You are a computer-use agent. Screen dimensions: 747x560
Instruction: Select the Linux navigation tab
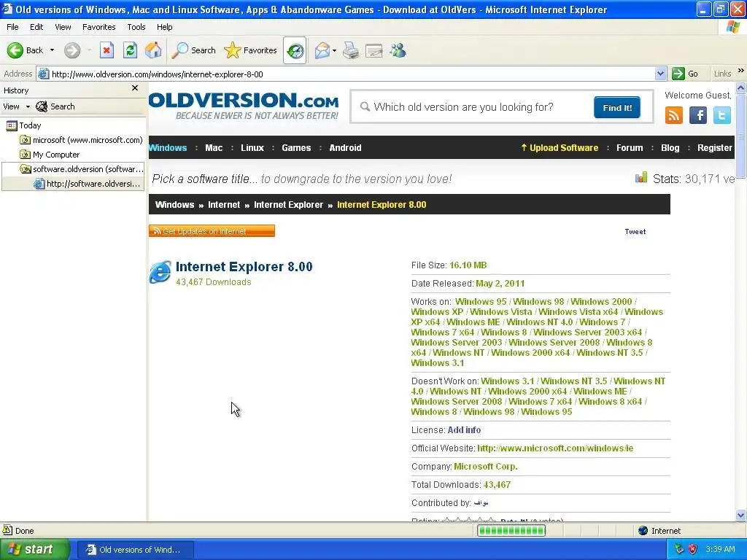(x=252, y=147)
